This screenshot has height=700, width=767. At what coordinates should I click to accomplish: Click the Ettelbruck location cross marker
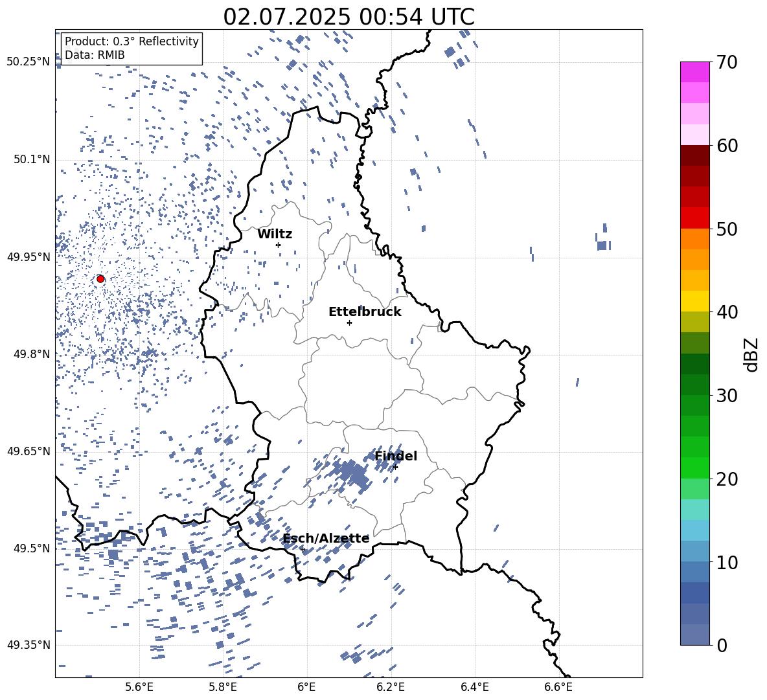(x=349, y=322)
